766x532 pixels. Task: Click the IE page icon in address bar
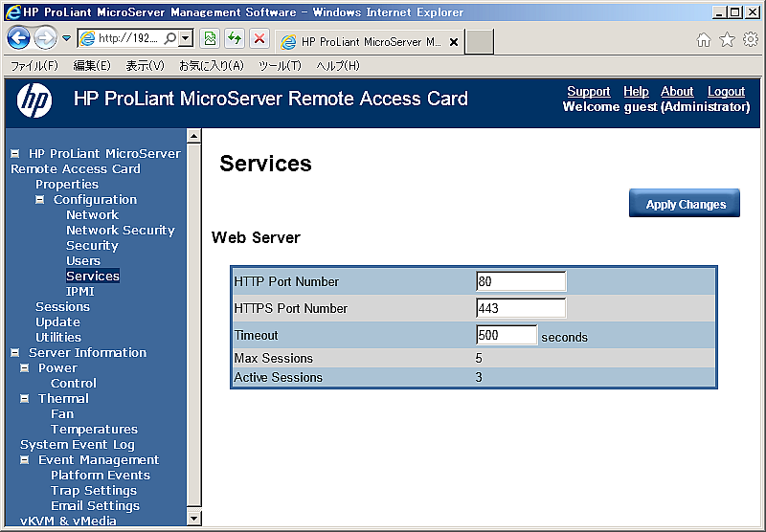click(87, 38)
